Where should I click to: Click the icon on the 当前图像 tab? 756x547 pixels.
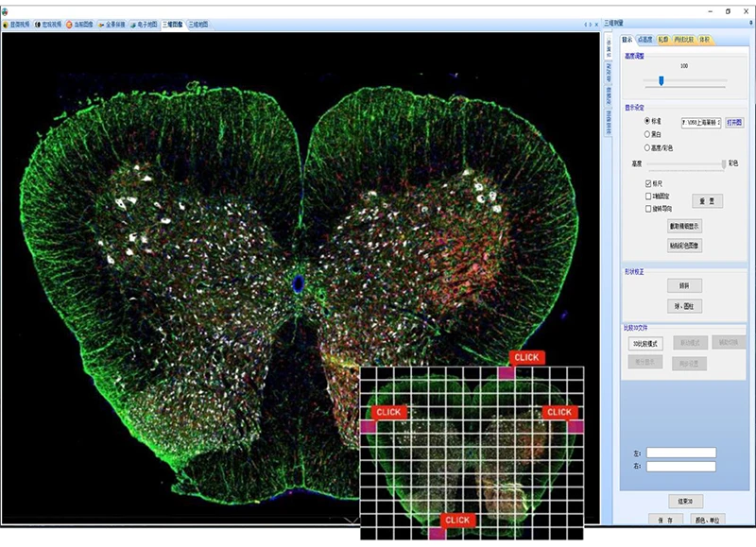(x=69, y=24)
